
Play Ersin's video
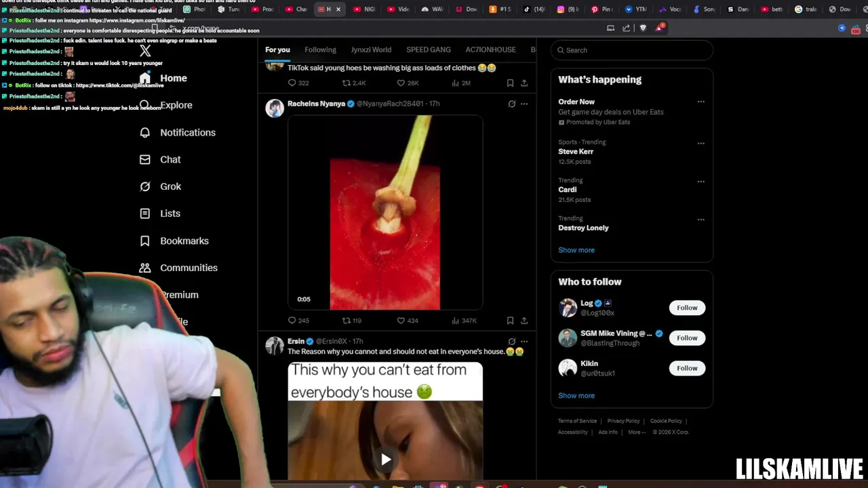coord(385,460)
